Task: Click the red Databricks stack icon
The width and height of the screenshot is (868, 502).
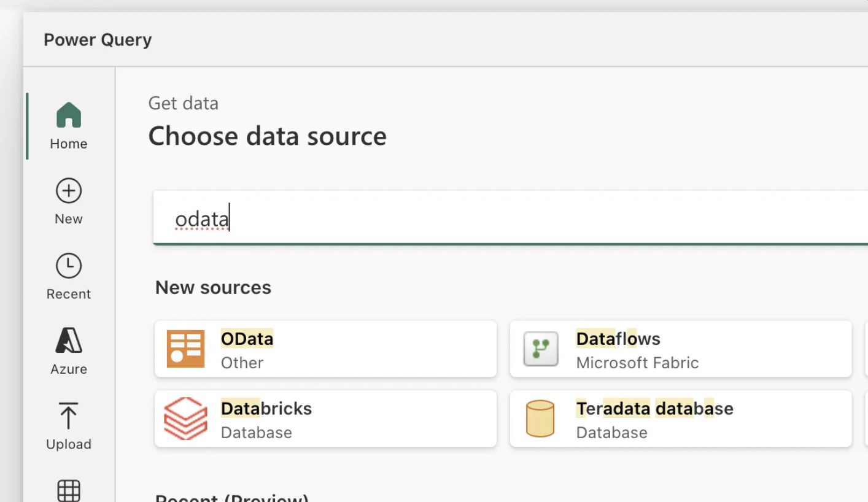Action: click(x=185, y=418)
